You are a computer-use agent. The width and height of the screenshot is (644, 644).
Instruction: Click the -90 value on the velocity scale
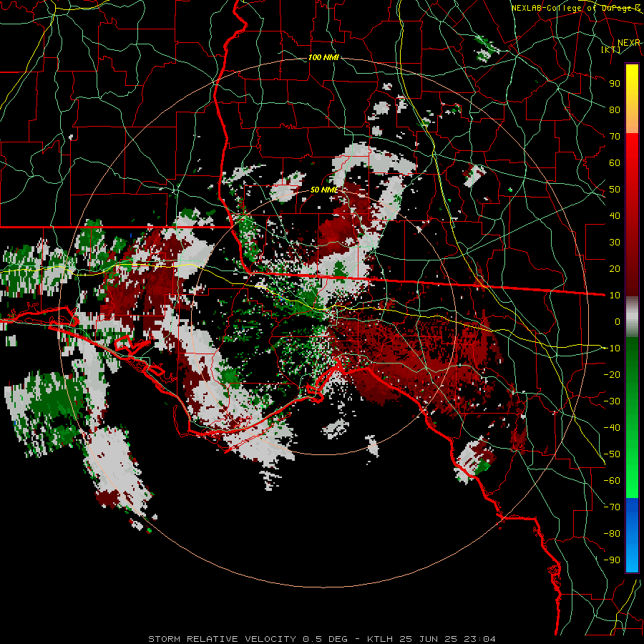[x=612, y=560]
